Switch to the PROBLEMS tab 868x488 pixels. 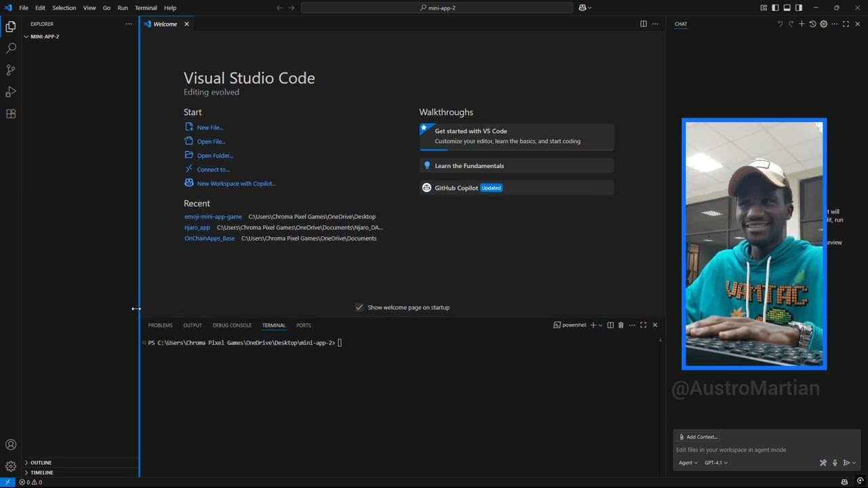point(160,325)
